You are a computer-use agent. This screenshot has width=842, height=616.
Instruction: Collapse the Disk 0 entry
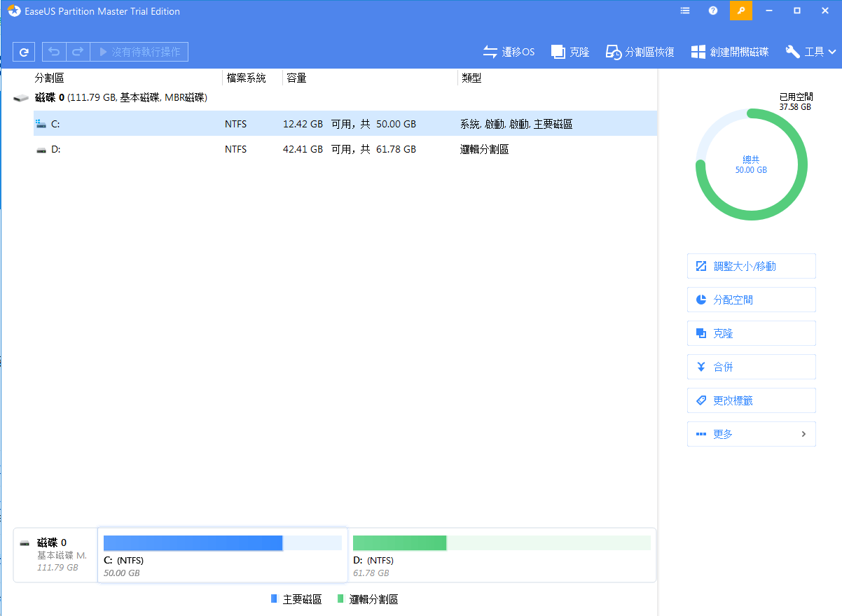click(x=20, y=97)
